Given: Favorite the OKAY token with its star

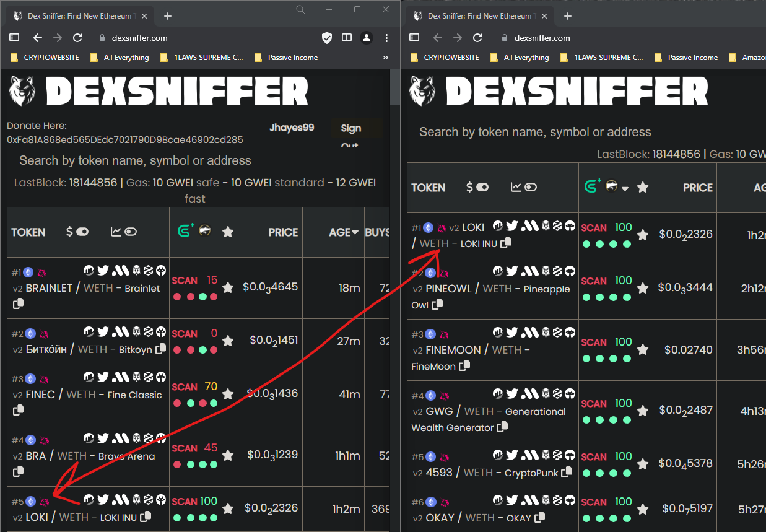Looking at the screenshot, I should pyautogui.click(x=643, y=509).
